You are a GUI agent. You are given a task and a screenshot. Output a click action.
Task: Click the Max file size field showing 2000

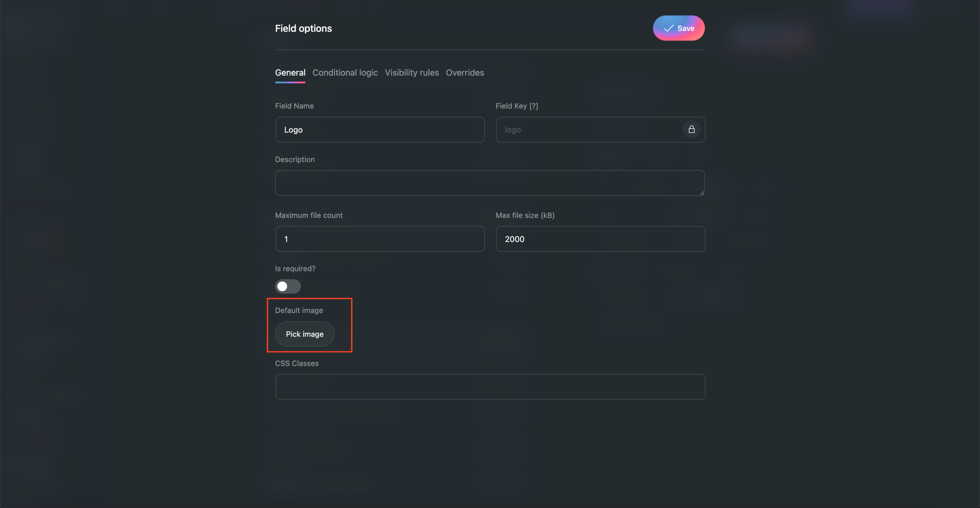tap(600, 239)
